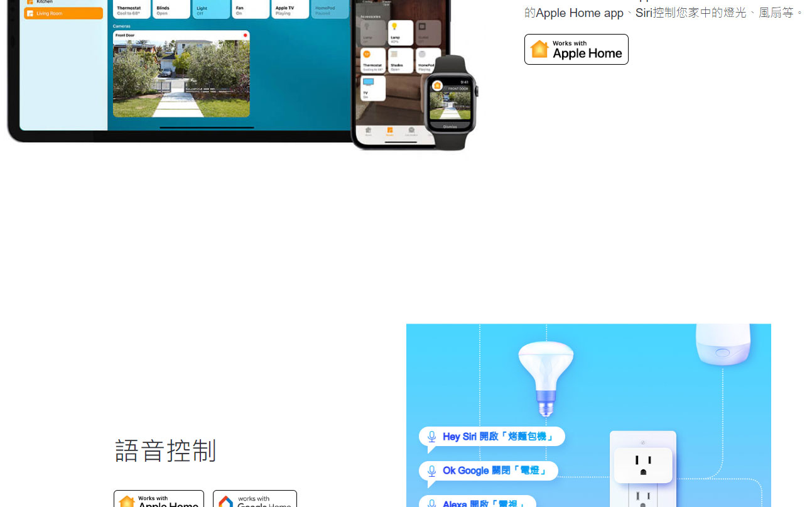The height and width of the screenshot is (507, 812).
Task: Tap the Lamp 40% tile on the iPhone
Action: [401, 33]
